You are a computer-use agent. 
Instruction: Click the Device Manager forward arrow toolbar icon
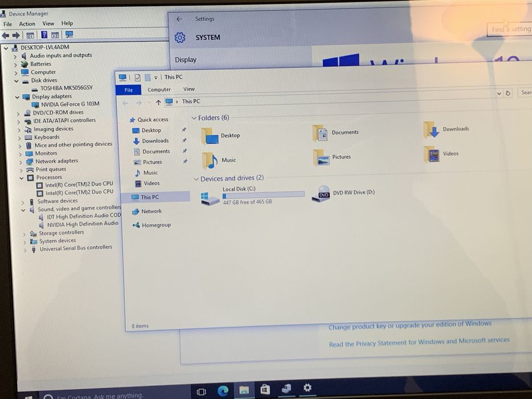[16, 35]
